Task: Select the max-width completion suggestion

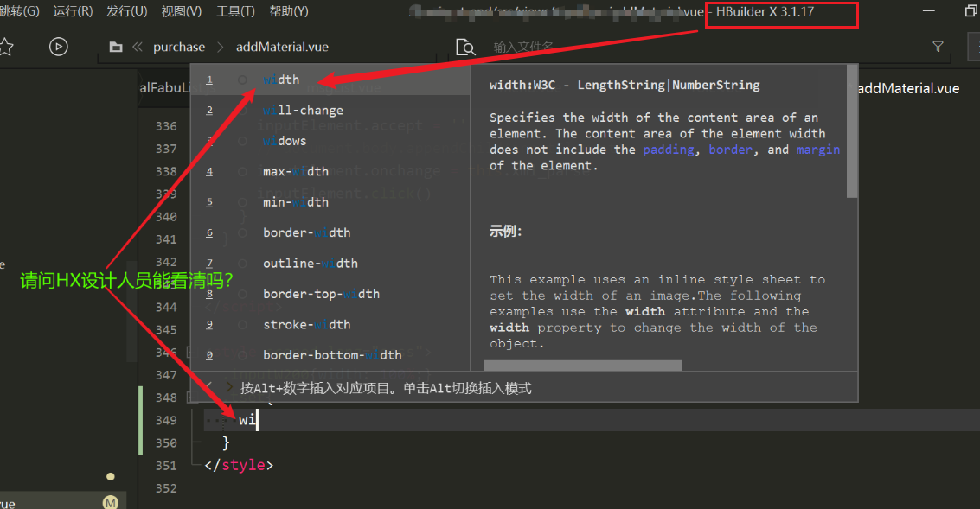Action: (x=330, y=172)
